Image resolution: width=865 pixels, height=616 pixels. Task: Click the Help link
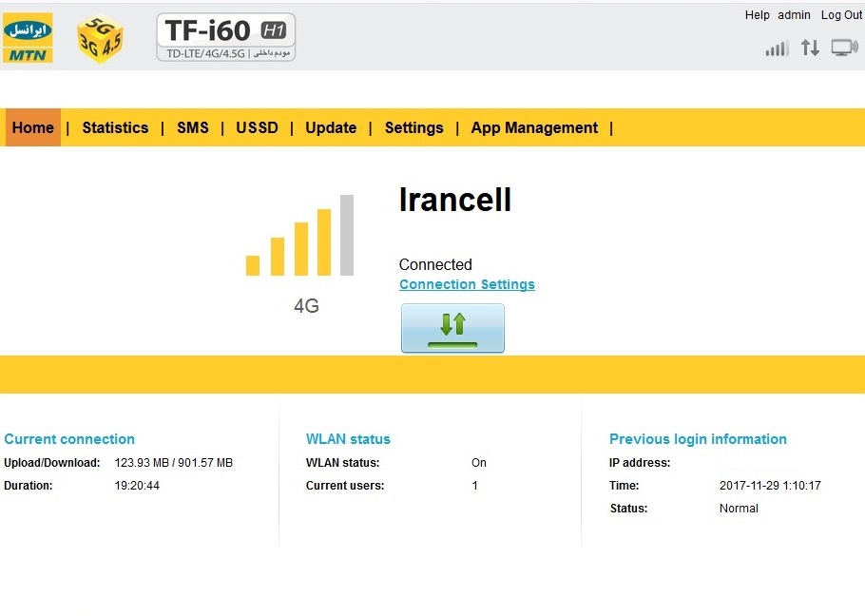coord(757,15)
